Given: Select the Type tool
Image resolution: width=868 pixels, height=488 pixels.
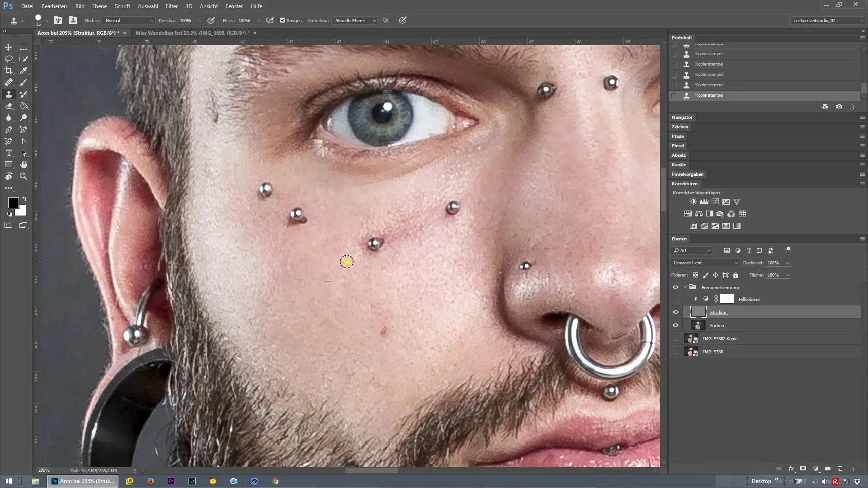Looking at the screenshot, I should (9, 153).
